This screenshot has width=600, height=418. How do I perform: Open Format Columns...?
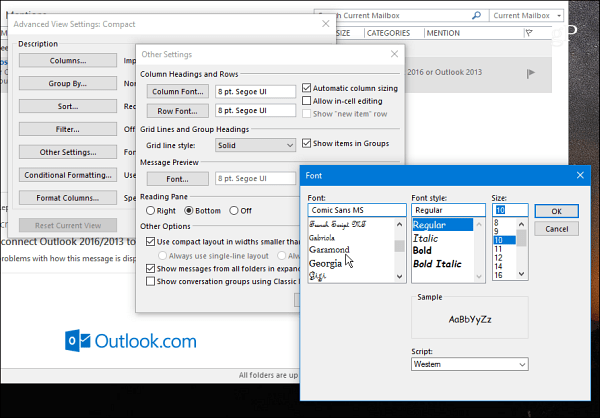(68, 198)
